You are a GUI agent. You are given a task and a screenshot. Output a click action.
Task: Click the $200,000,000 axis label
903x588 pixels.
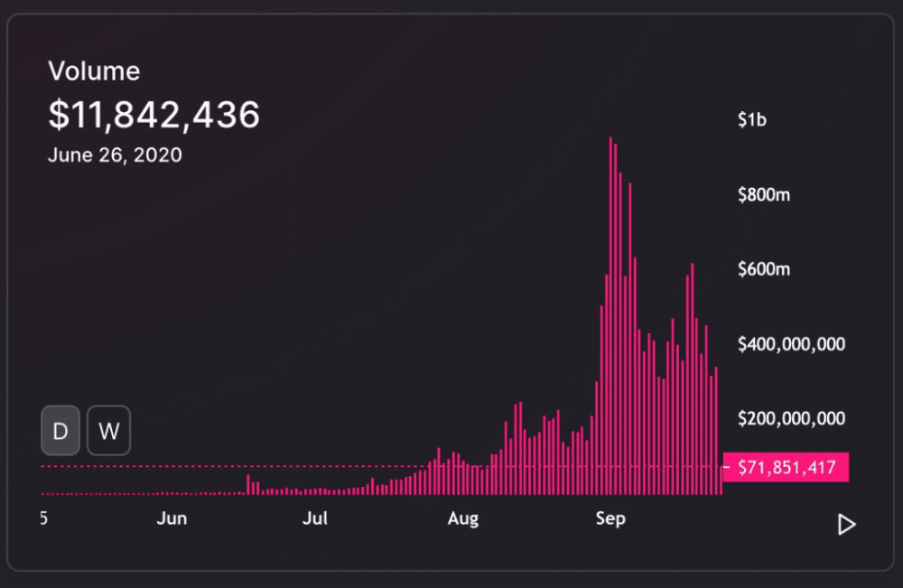[x=791, y=419]
